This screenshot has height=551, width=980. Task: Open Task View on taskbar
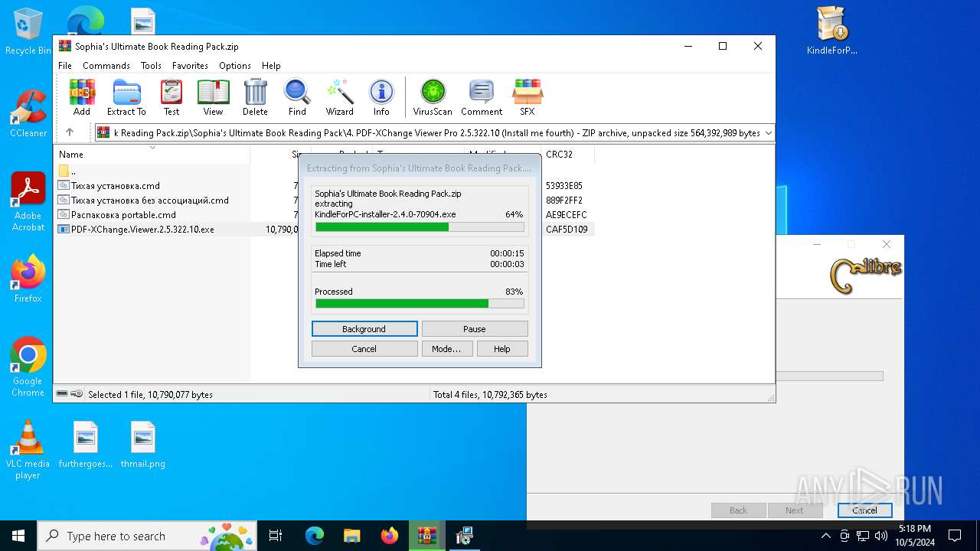tap(276, 536)
